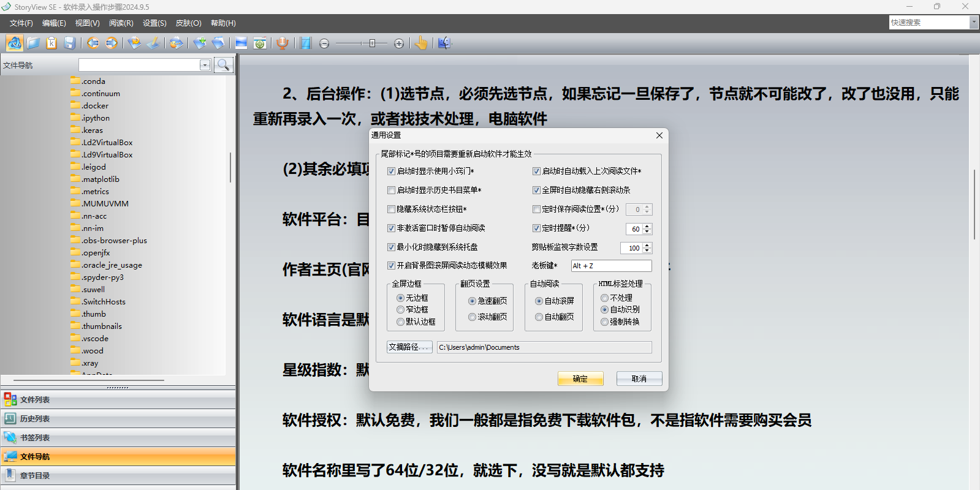Image resolution: width=980 pixels, height=490 pixels.
Task: Open the 帮助(H) menu
Action: pyautogui.click(x=223, y=23)
